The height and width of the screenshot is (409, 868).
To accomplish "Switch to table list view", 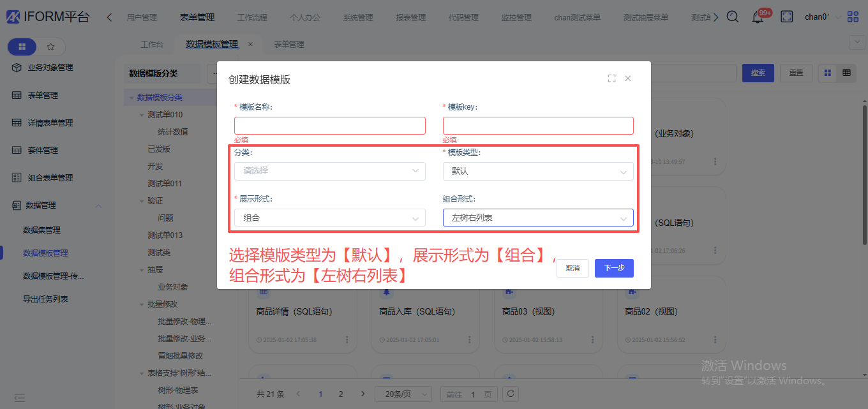I will tap(846, 73).
